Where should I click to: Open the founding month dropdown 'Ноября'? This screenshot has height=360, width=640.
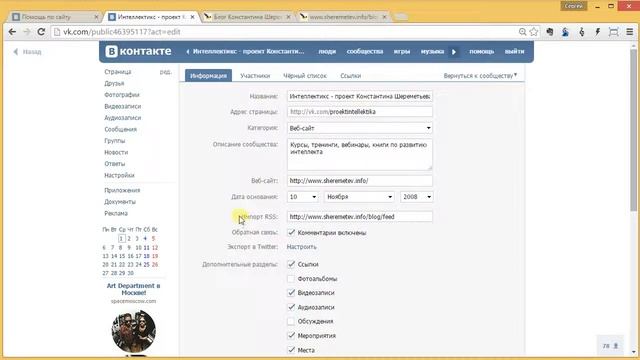359,197
